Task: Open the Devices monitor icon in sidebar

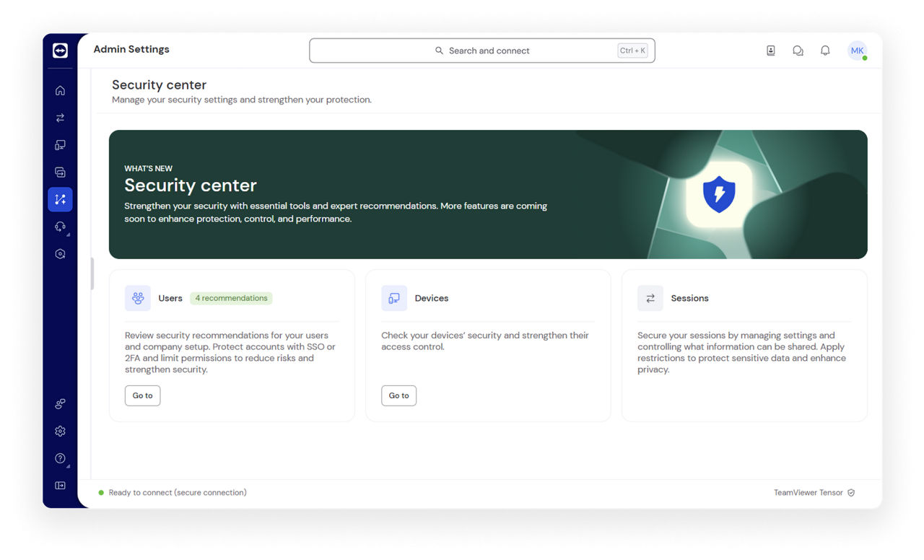Action: [x=60, y=145]
